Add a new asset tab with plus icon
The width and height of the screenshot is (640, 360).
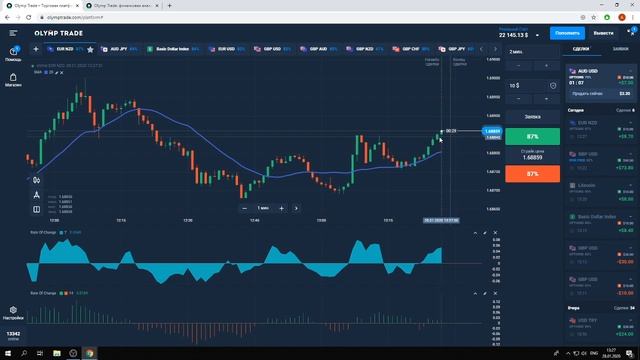pos(36,49)
